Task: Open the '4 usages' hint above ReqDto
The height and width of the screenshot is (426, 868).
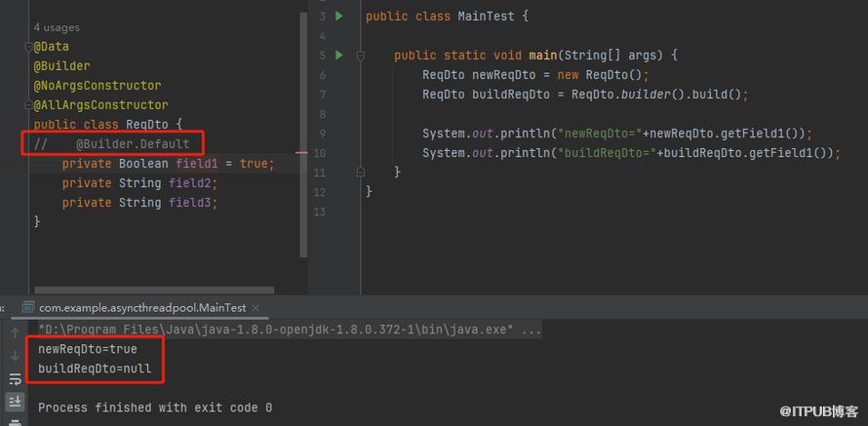Action: coord(57,27)
